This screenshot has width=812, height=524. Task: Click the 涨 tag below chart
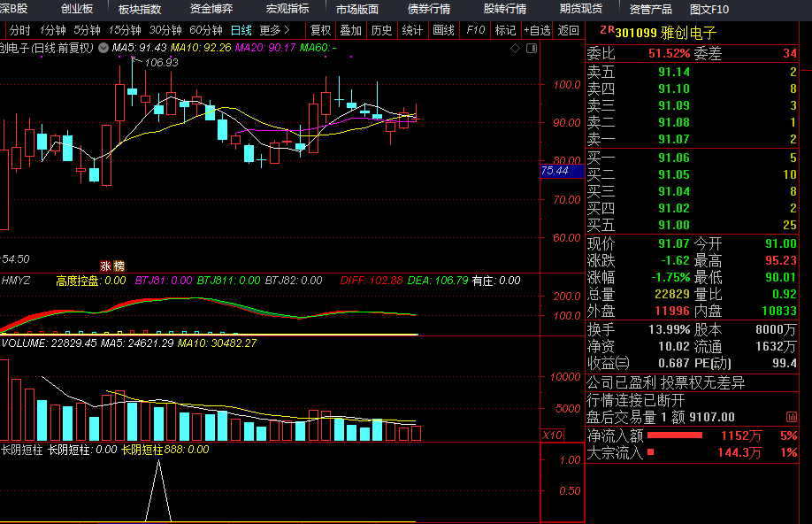coord(105,266)
